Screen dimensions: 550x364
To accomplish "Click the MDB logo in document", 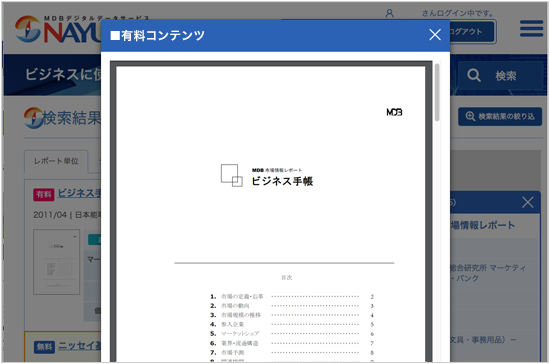I will tap(394, 112).
